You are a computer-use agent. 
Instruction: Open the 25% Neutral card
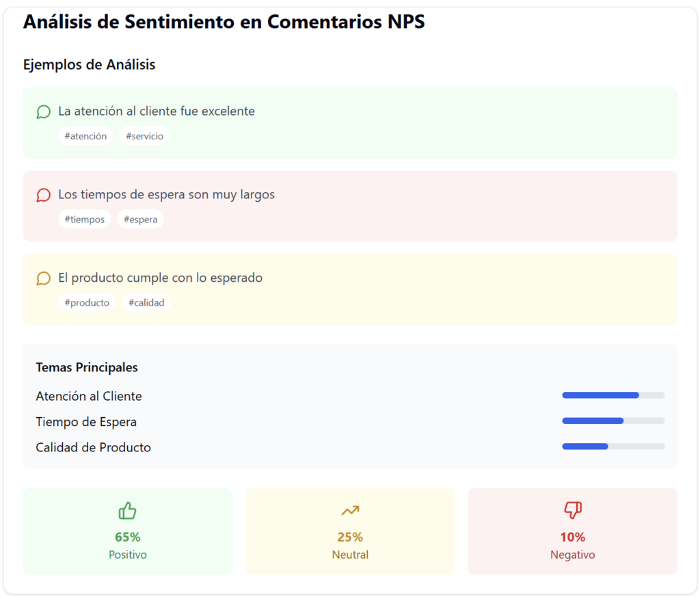coord(350,531)
